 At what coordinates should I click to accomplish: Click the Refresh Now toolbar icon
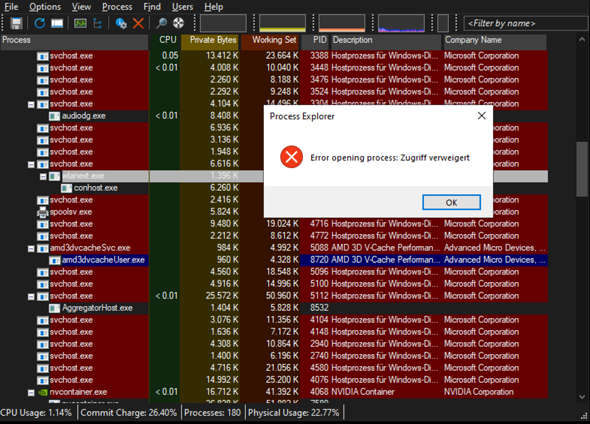(x=40, y=23)
